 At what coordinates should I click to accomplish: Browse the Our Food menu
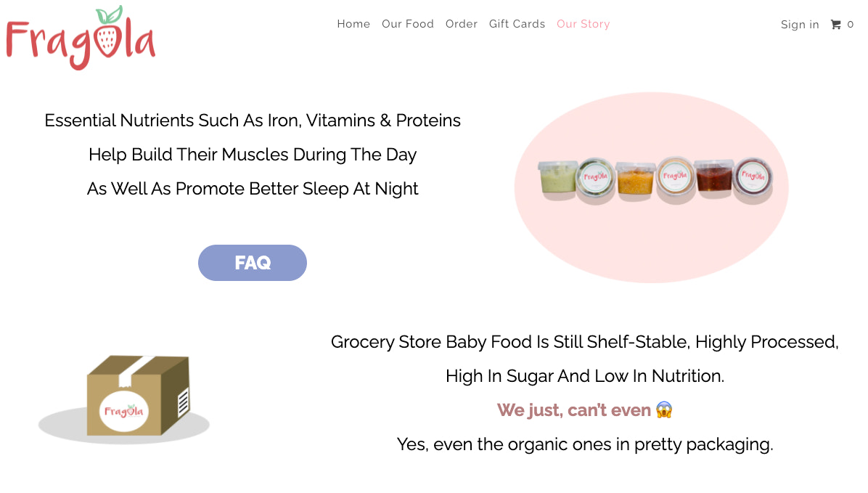pos(408,24)
